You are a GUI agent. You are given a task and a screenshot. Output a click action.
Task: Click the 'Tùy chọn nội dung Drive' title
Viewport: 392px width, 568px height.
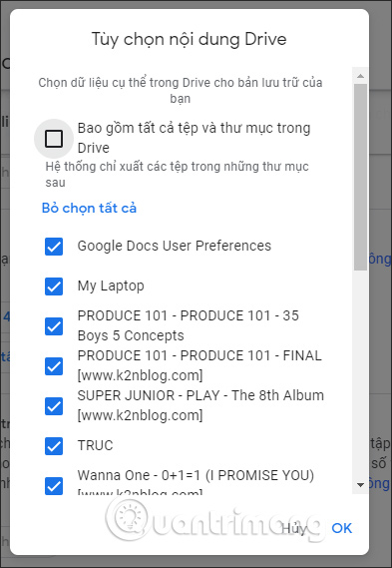coord(189,40)
